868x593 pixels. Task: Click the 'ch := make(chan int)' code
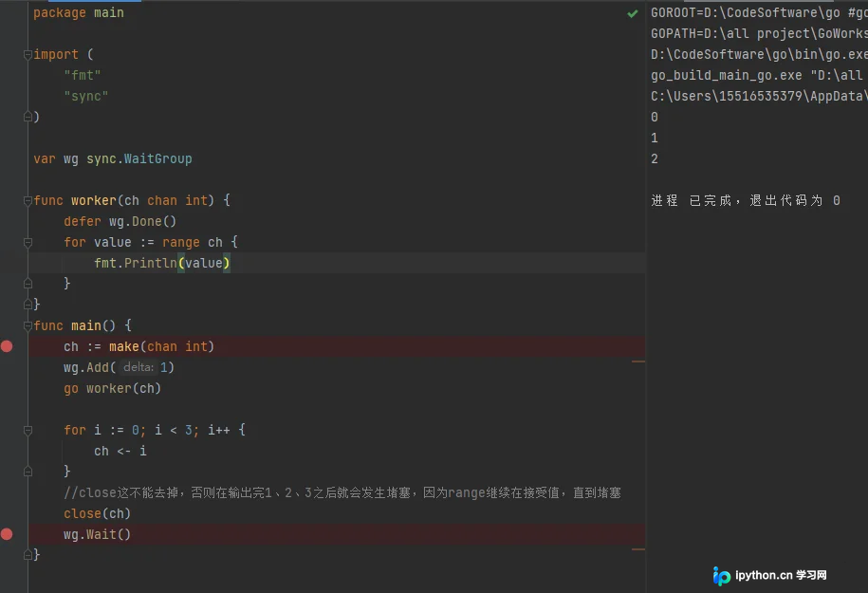point(139,346)
